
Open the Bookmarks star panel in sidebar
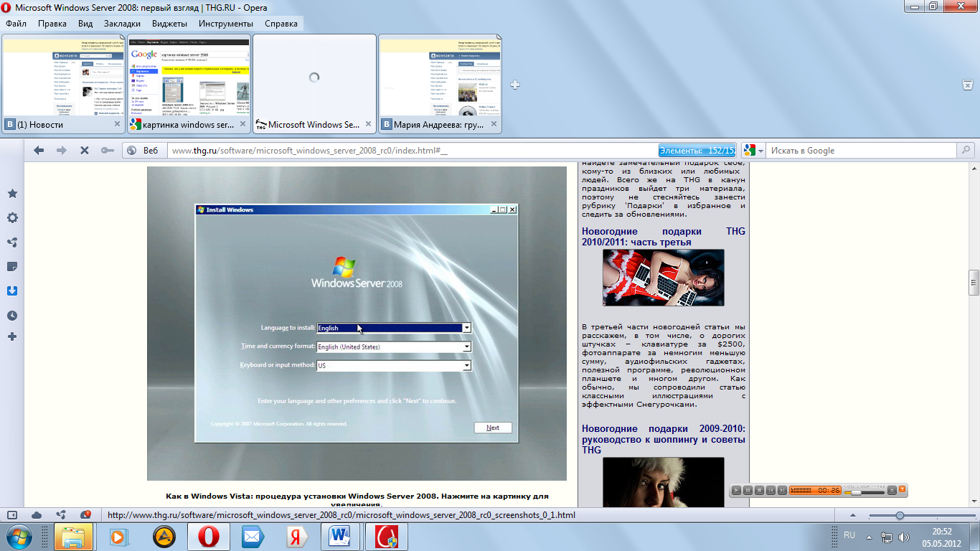12,194
